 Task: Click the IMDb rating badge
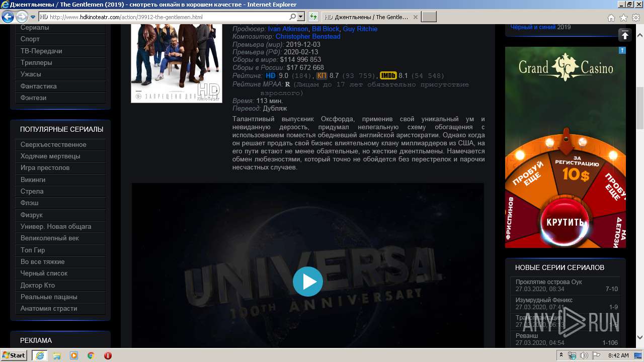[388, 76]
